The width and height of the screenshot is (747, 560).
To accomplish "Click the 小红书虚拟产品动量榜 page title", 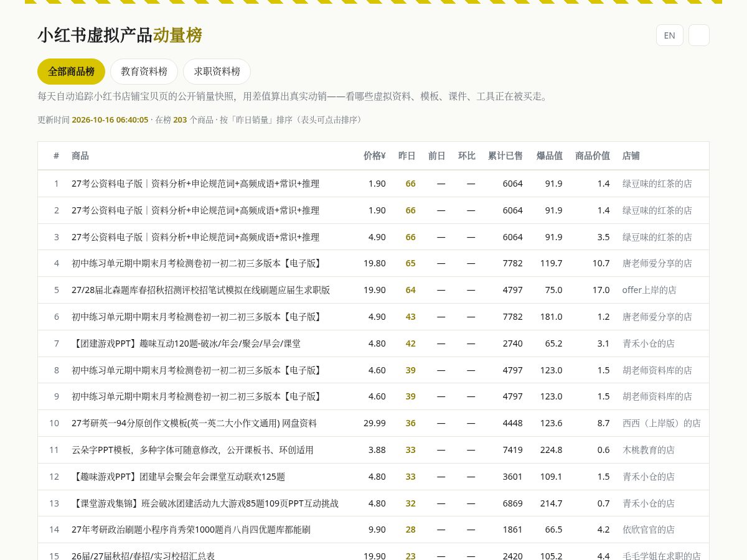I will [x=120, y=35].
